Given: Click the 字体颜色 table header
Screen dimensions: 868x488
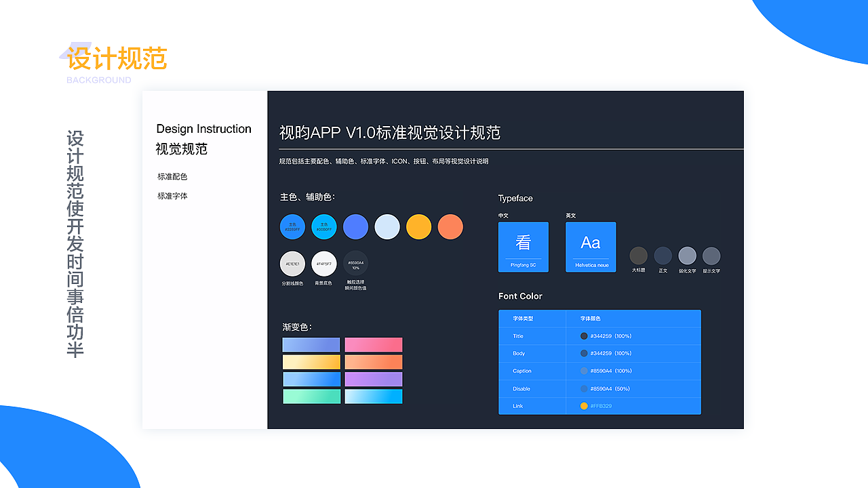Looking at the screenshot, I should (x=590, y=319).
